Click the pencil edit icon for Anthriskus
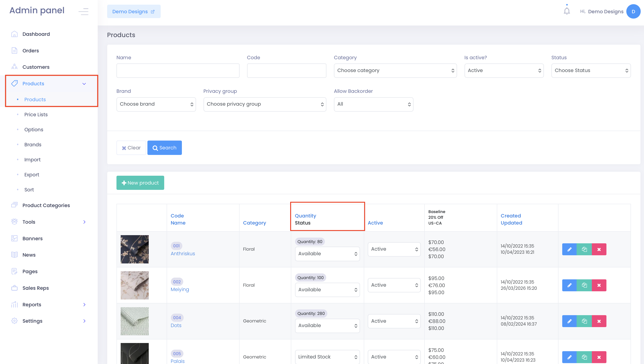 pos(569,249)
